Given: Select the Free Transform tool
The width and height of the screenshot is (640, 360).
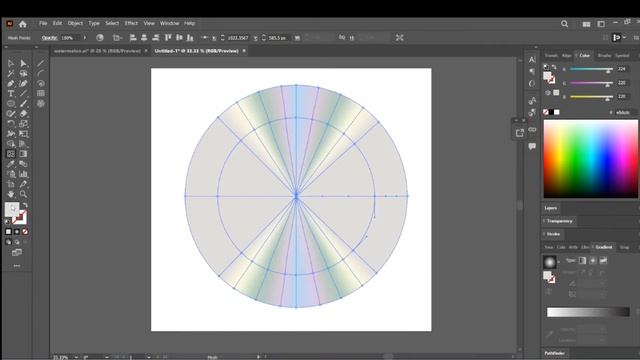Looking at the screenshot, I should (x=23, y=134).
